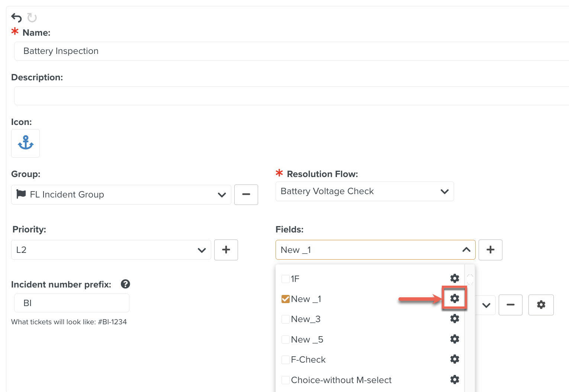Open the anchor icon picker
This screenshot has width=569, height=392.
coord(25,143)
